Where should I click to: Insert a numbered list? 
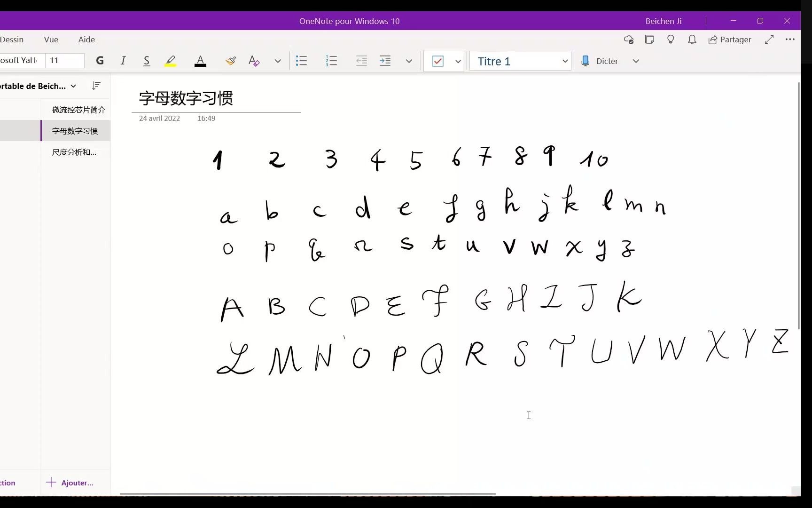(331, 61)
